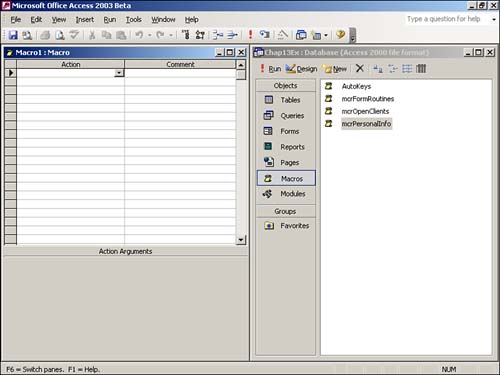Open the Tools menu
This screenshot has height=375, width=500.
click(x=134, y=20)
